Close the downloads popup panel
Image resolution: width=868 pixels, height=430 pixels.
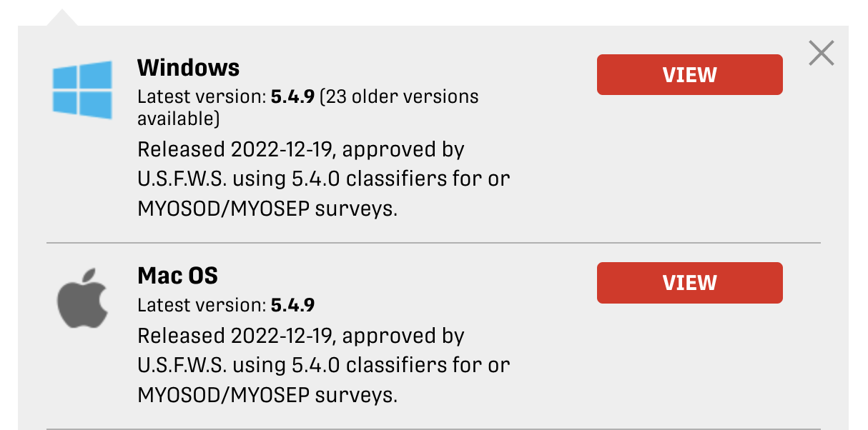pyautogui.click(x=822, y=53)
